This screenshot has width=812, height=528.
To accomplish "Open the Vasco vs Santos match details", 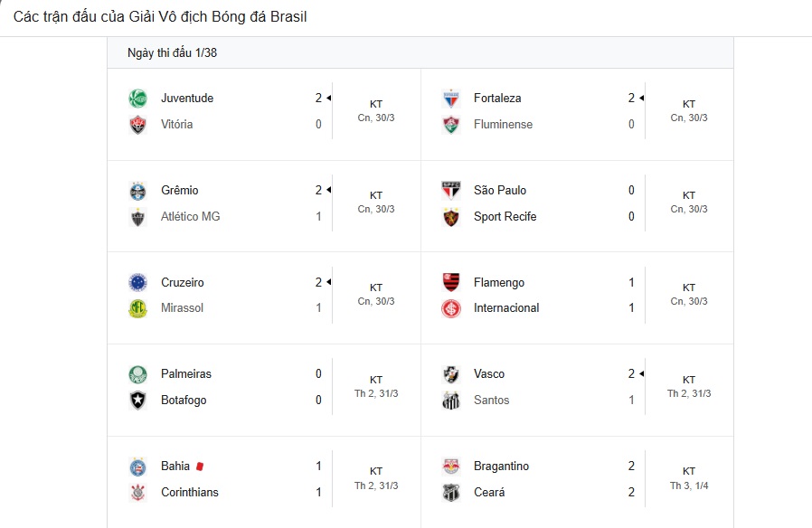I will [578, 387].
